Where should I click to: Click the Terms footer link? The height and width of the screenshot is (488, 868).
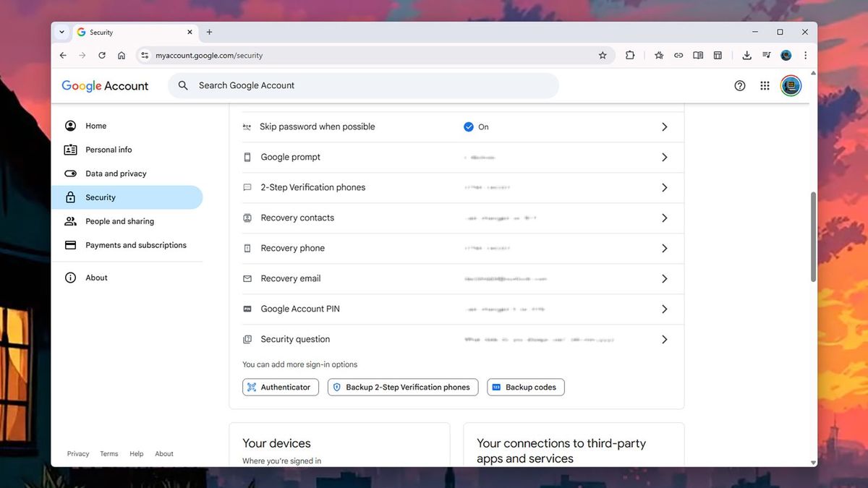tap(109, 454)
